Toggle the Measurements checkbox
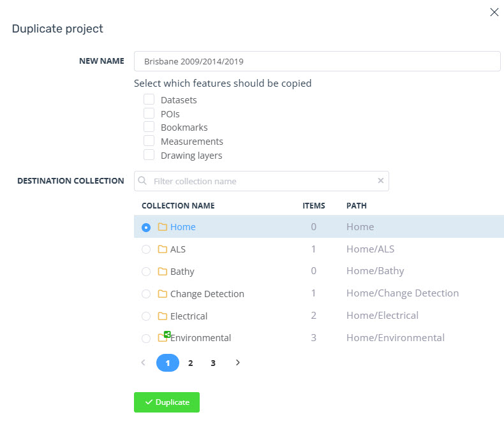This screenshot has height=424, width=504. [x=149, y=141]
